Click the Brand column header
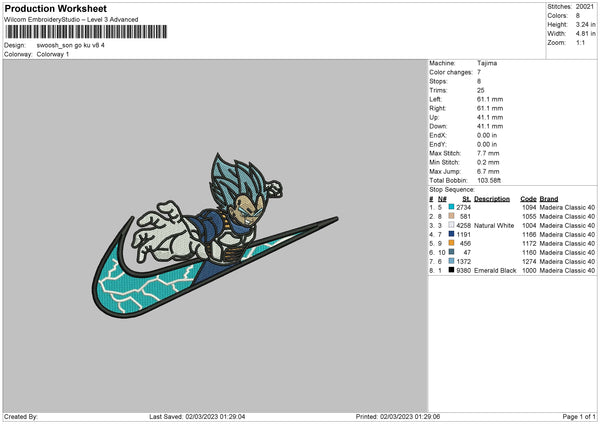The width and height of the screenshot is (600, 424). tap(549, 199)
